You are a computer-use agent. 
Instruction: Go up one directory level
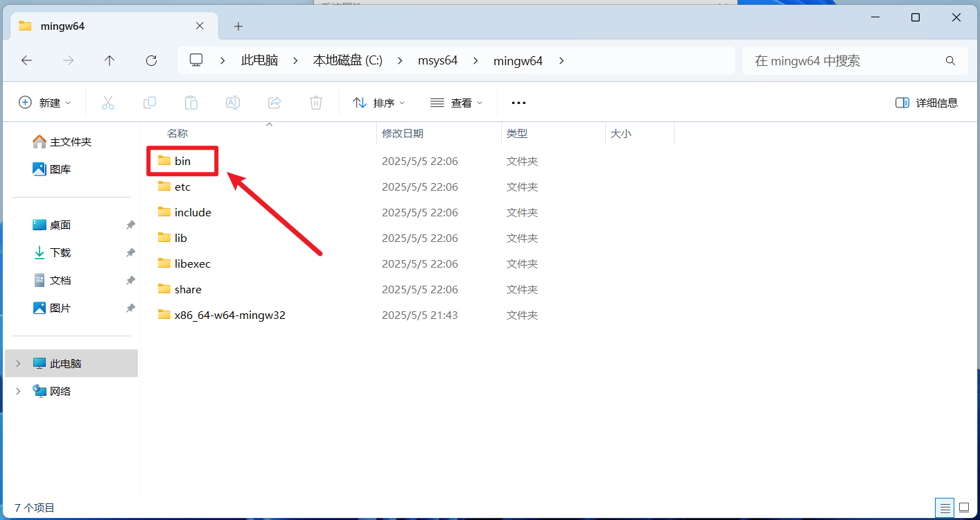tap(110, 61)
